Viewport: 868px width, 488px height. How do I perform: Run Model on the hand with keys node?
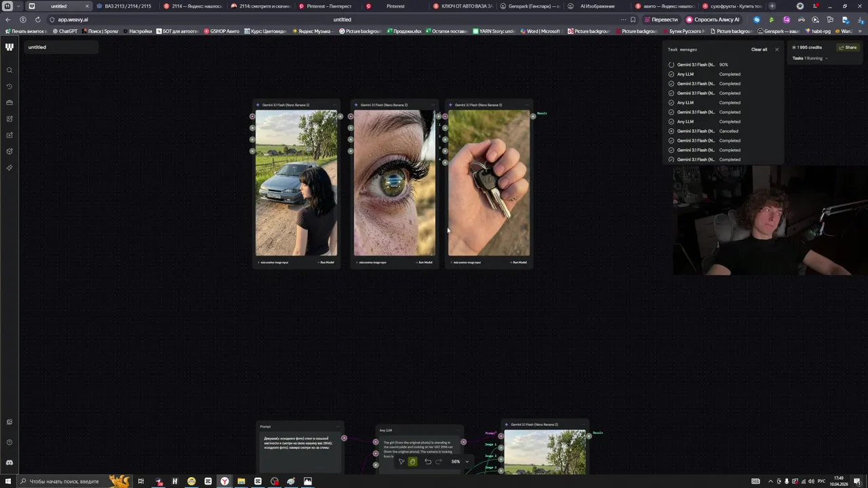tap(519, 262)
